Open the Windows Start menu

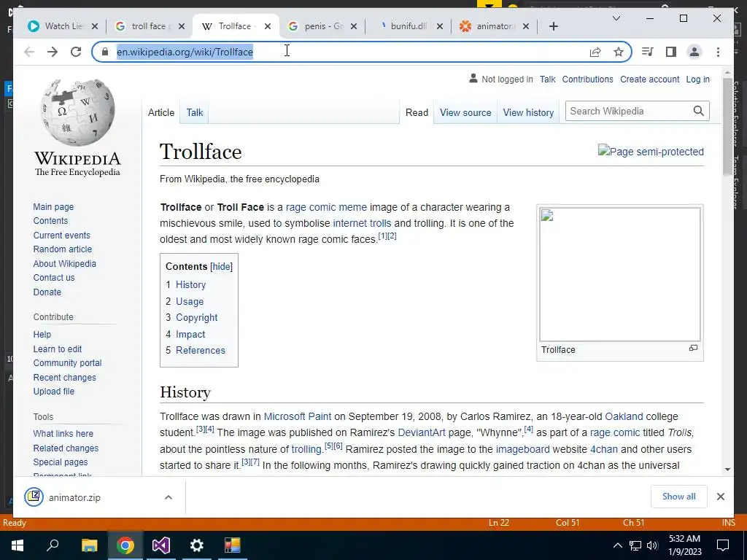click(18, 545)
